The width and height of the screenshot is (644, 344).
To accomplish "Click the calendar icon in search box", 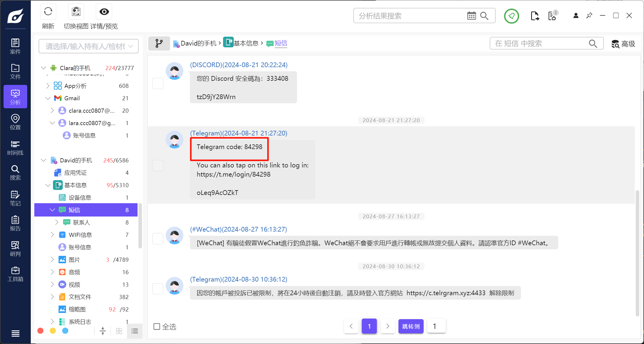I will click(471, 16).
